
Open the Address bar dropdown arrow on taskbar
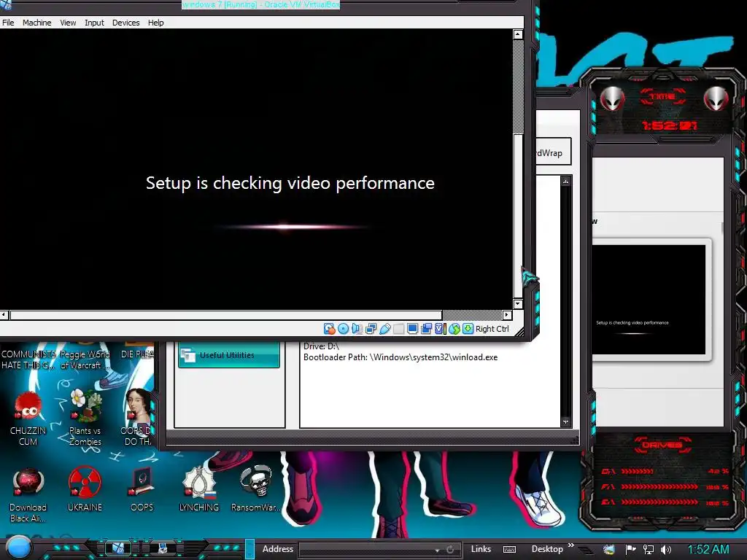pyautogui.click(x=437, y=550)
